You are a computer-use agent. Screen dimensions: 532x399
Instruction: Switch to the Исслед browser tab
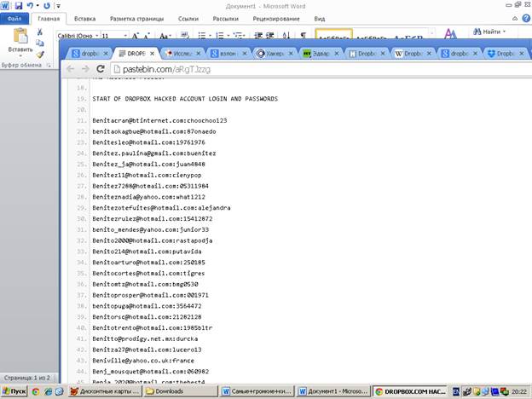(181, 53)
